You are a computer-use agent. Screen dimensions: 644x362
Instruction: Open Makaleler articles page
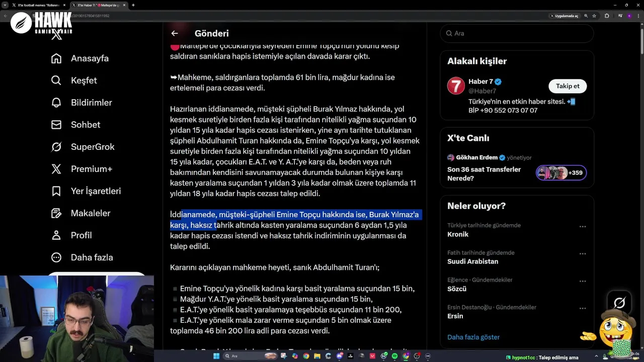80,213
